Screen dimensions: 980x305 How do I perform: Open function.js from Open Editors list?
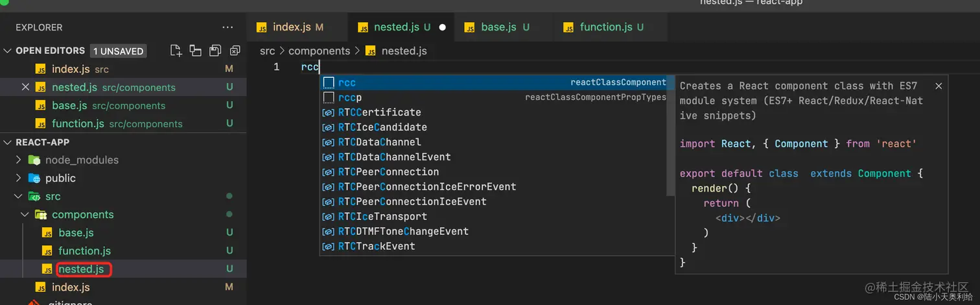123,123
